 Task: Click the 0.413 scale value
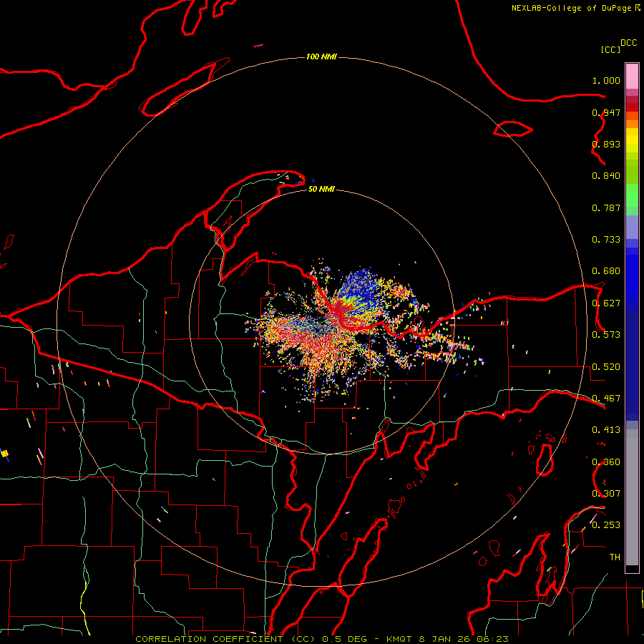606,430
